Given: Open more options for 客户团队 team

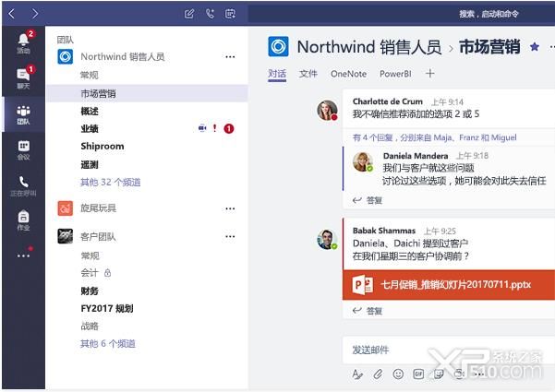Looking at the screenshot, I should (x=230, y=236).
